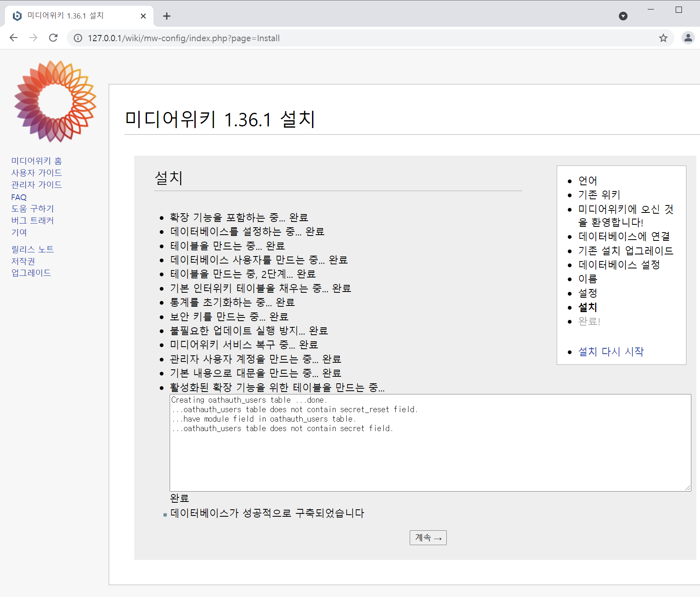The height and width of the screenshot is (597, 700).
Task: Click the browser forward arrow
Action: [33, 38]
